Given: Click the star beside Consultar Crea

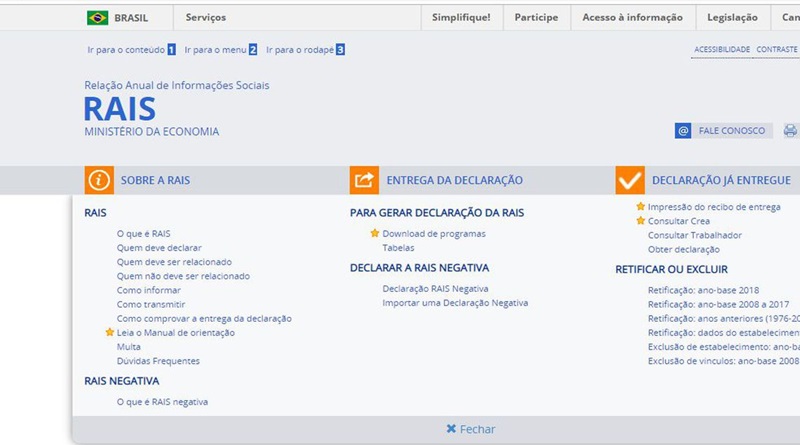Looking at the screenshot, I should [641, 220].
